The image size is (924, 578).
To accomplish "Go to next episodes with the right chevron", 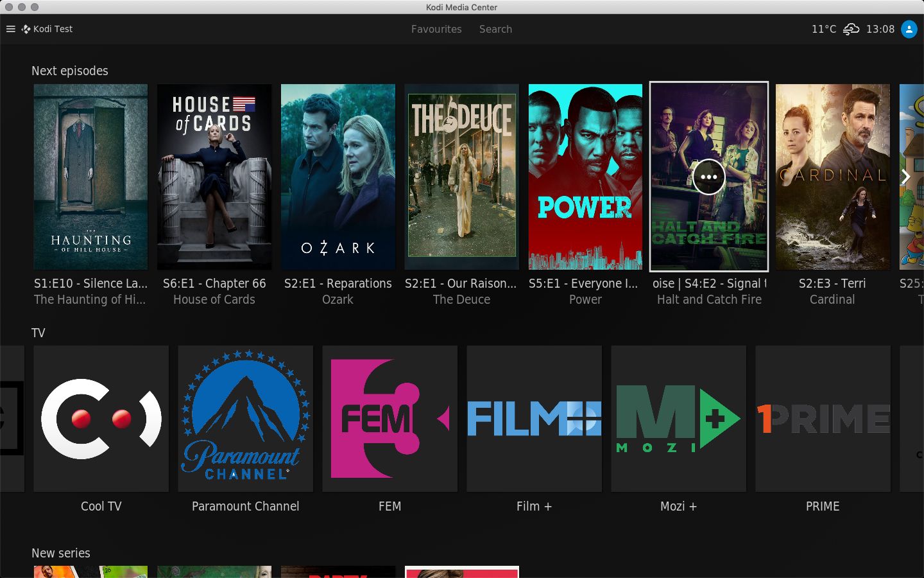I will click(x=905, y=177).
